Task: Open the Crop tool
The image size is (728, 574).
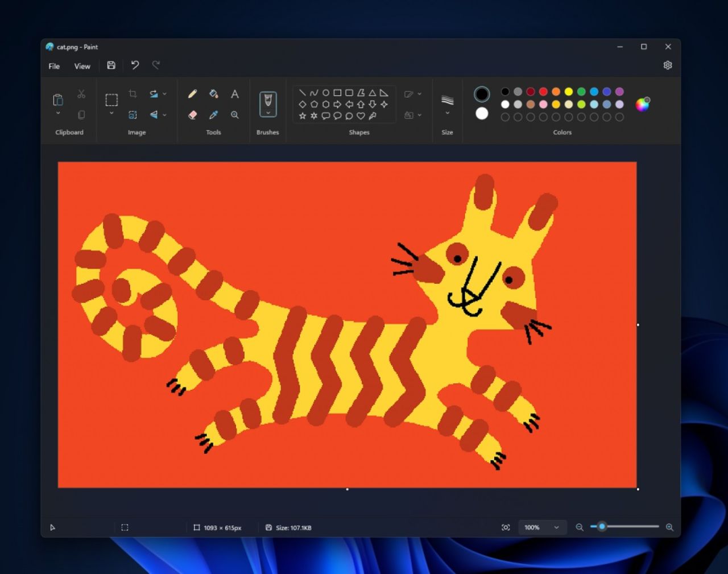Action: (x=133, y=93)
